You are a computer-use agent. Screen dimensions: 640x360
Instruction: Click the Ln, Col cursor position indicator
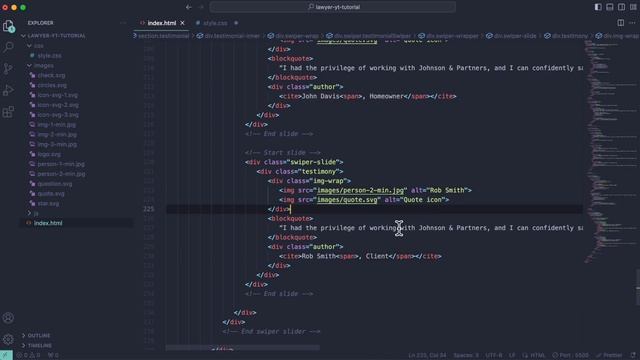(x=427, y=356)
